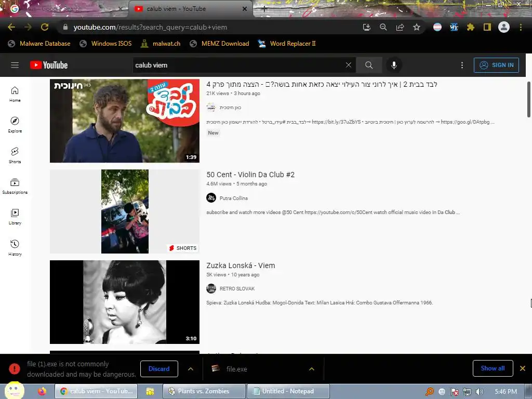532x399 pixels.
Task: Open Firefox from the taskbar
Action: coord(42,391)
